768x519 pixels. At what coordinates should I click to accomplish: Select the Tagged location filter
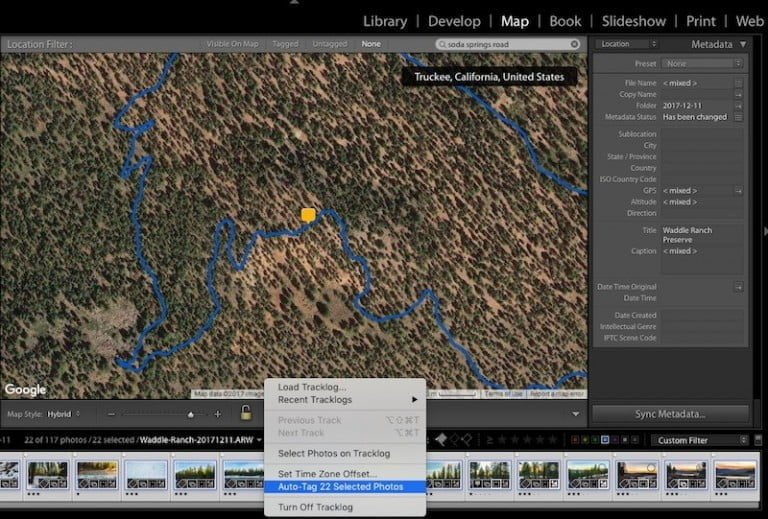click(x=285, y=44)
